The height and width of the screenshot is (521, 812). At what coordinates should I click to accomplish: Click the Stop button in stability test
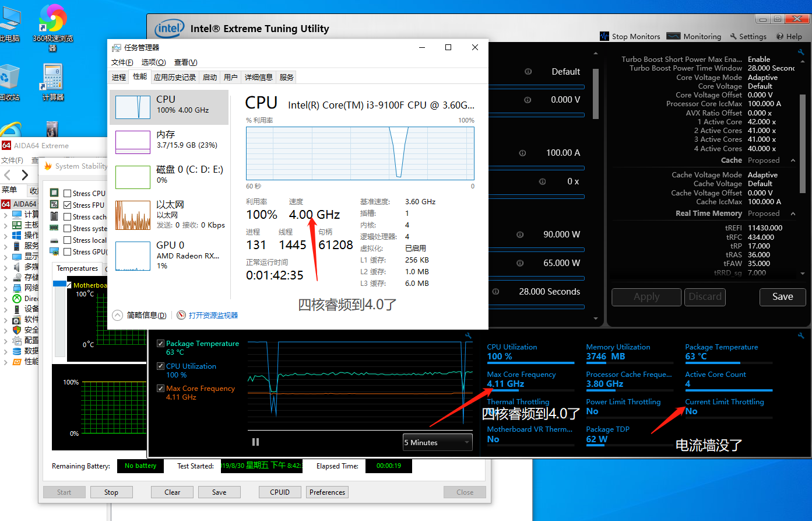click(x=111, y=492)
